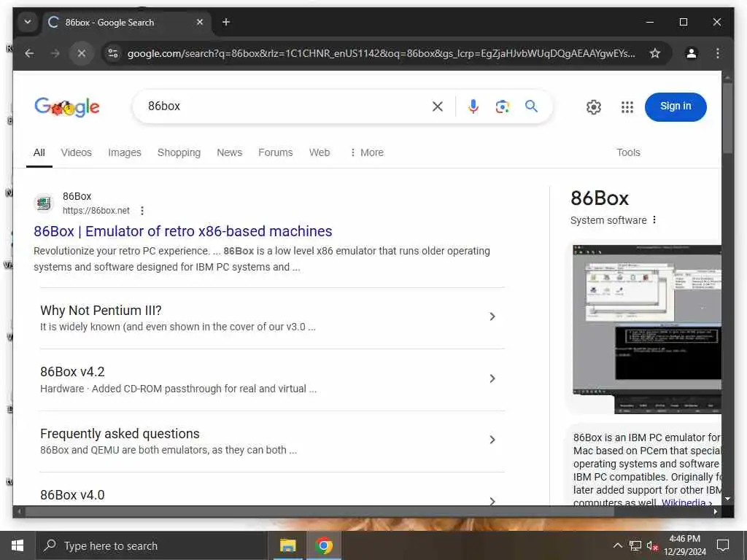Open File Explorer from the taskbar
747x560 pixels.
pyautogui.click(x=287, y=545)
